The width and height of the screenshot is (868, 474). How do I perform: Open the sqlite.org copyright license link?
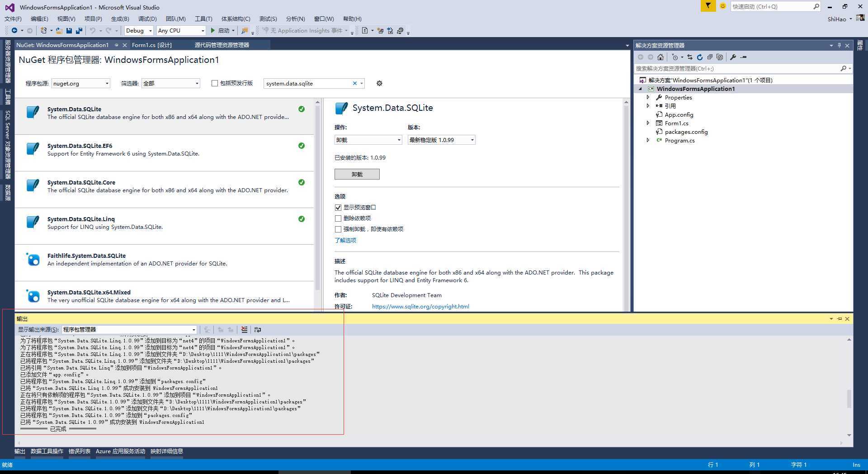pyautogui.click(x=420, y=307)
